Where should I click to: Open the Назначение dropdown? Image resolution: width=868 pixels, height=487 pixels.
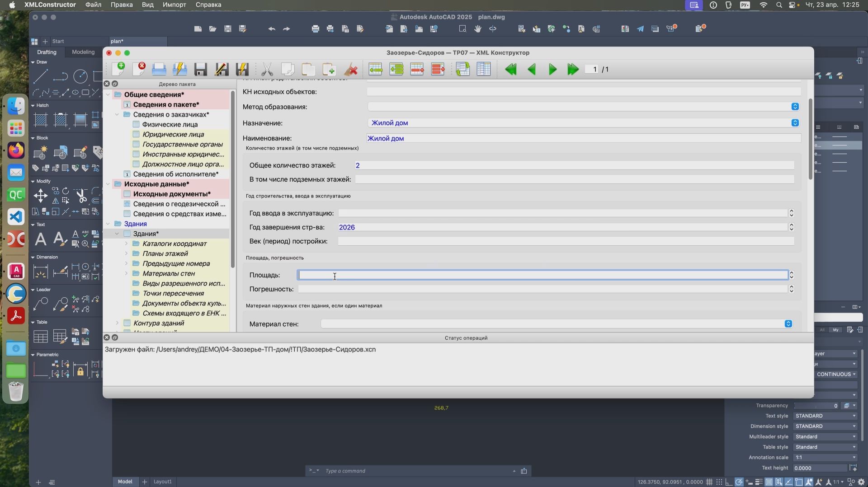[x=794, y=122]
